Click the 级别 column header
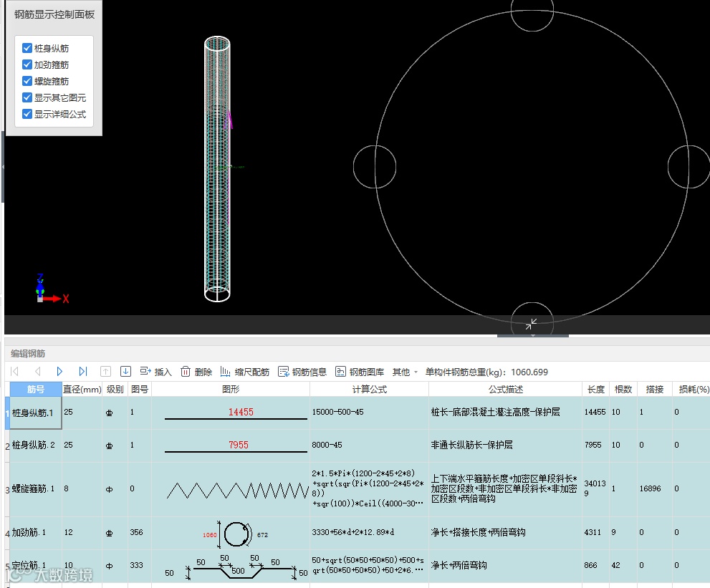 (115, 390)
